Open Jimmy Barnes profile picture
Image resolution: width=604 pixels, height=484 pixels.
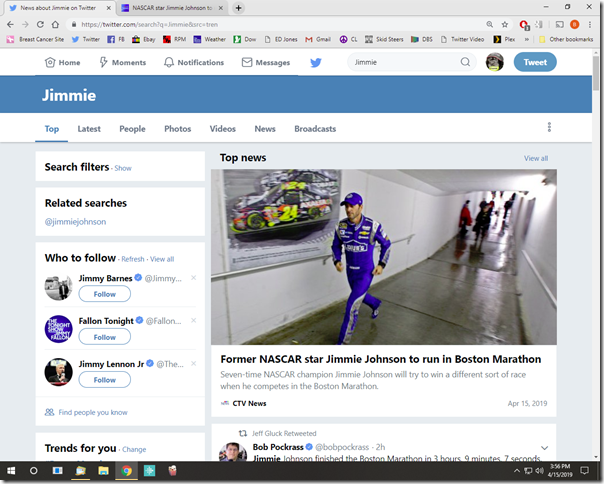click(x=59, y=287)
